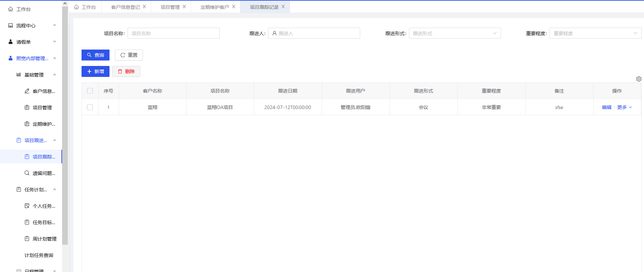Viewport: 644px width, 272px height.
Task: Click the 跟进日期 column header
Action: tap(288, 91)
